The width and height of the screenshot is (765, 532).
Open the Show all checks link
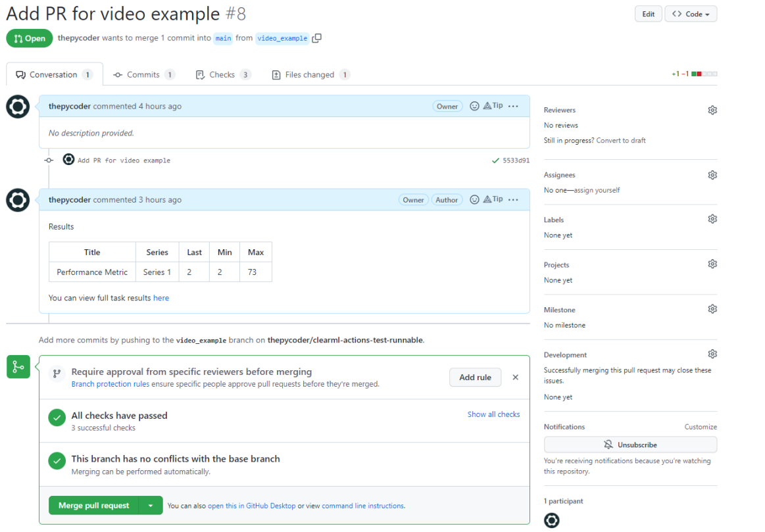click(493, 414)
